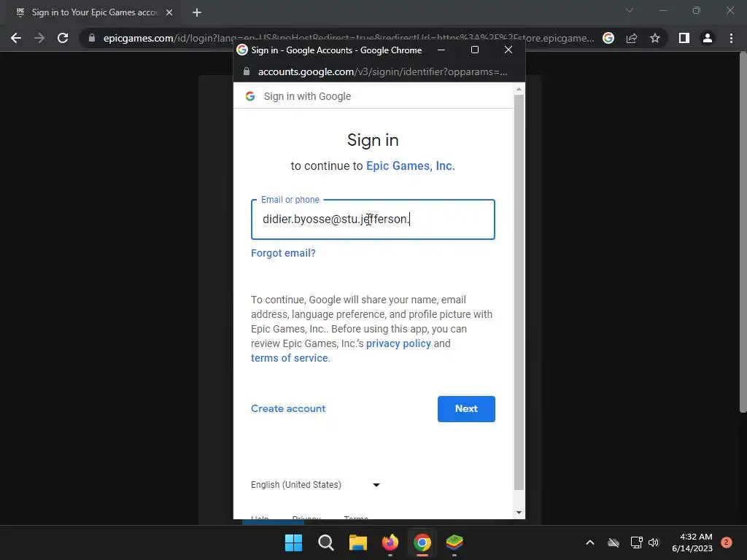The height and width of the screenshot is (560, 747).
Task: Open a new tab with the plus button
Action: click(x=197, y=12)
